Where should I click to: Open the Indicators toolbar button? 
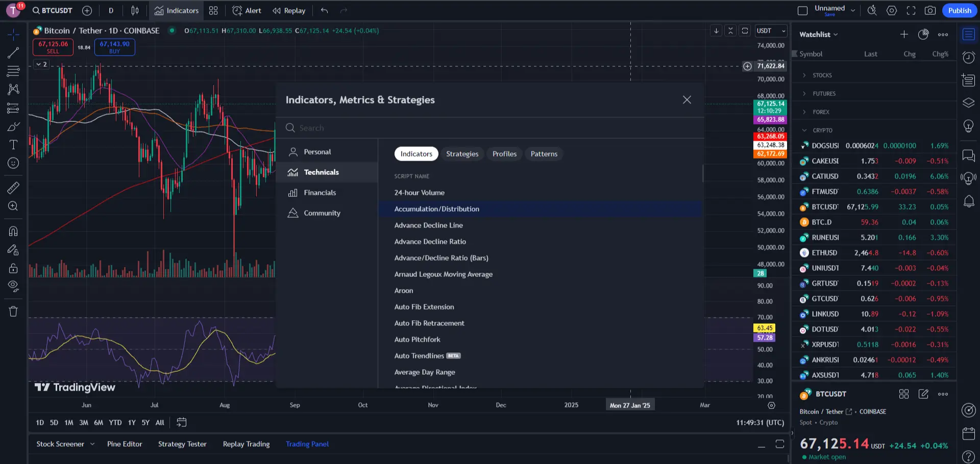(177, 11)
